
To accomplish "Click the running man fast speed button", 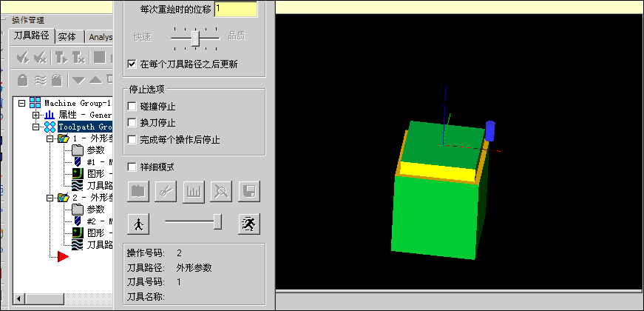I will 249,224.
